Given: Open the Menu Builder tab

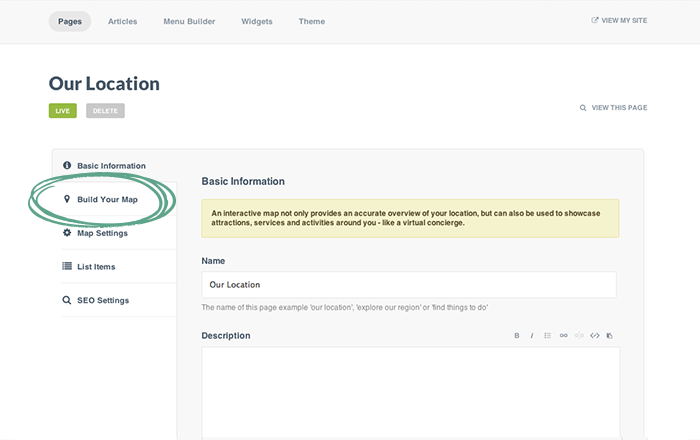Looking at the screenshot, I should point(189,21).
